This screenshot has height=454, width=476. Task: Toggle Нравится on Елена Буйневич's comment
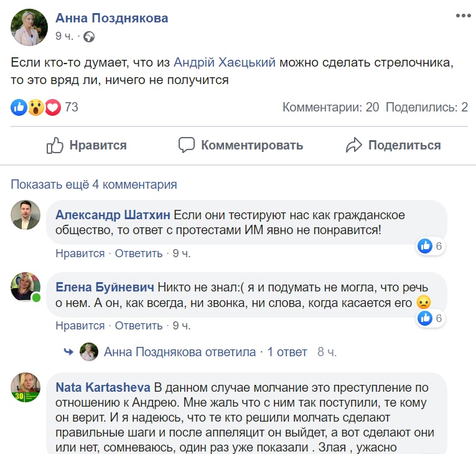pos(80,326)
